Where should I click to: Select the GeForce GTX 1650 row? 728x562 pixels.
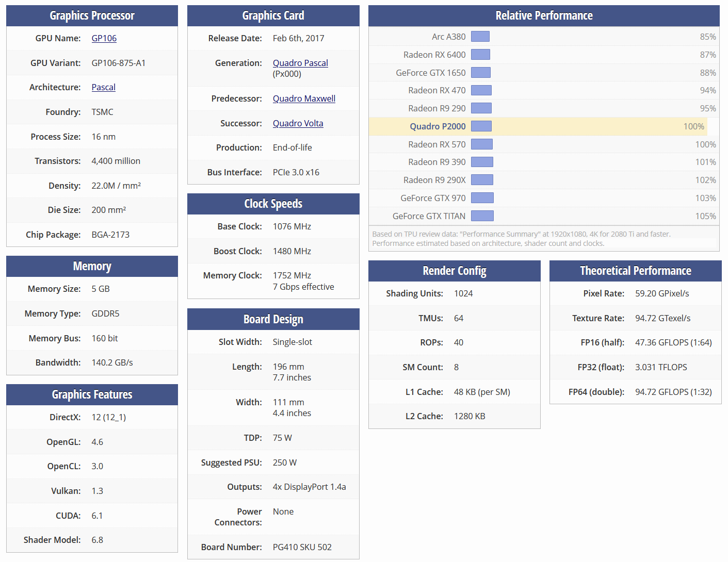pyautogui.click(x=544, y=73)
